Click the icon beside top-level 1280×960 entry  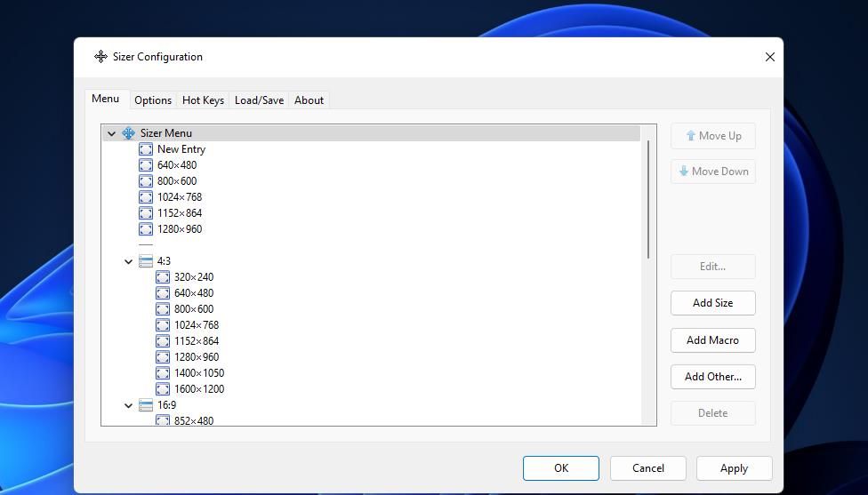(x=146, y=229)
